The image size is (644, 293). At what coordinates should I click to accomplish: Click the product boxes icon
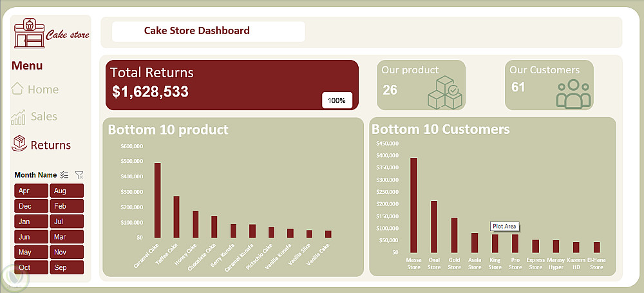445,93
